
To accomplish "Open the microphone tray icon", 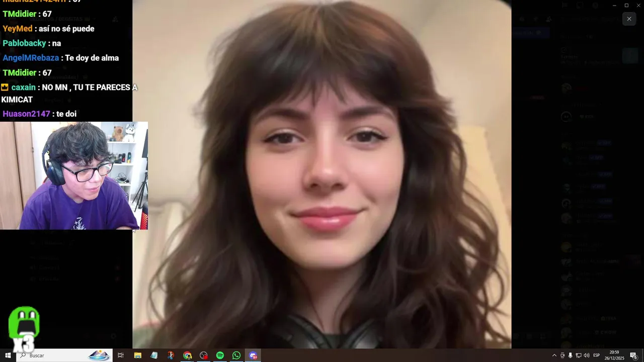I will (570, 355).
